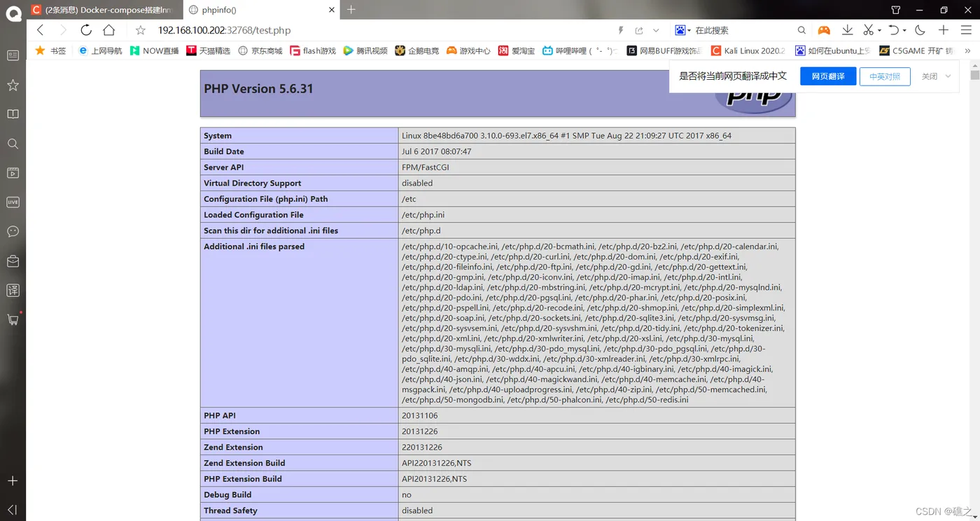The width and height of the screenshot is (980, 521).
Task: Open the C5GAME bookmark
Action: [917, 50]
